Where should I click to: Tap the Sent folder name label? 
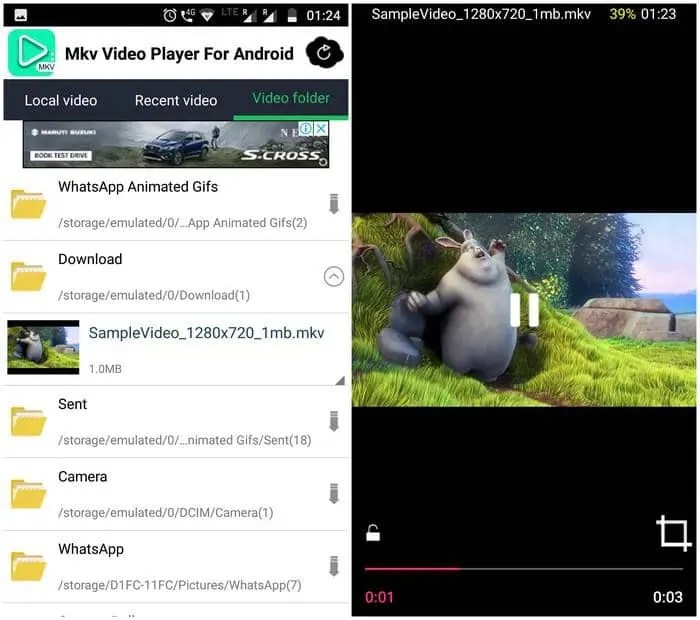click(x=72, y=404)
